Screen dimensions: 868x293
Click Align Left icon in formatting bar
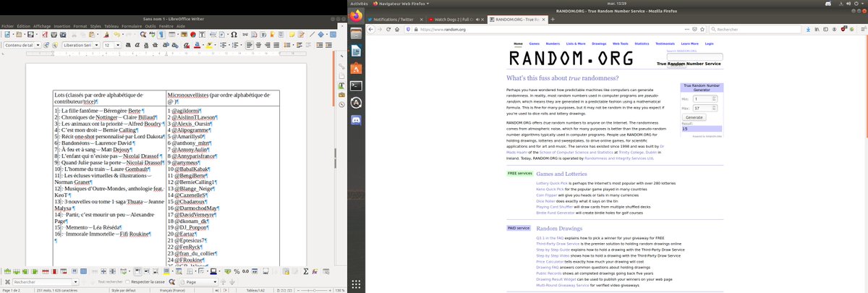pos(250,45)
